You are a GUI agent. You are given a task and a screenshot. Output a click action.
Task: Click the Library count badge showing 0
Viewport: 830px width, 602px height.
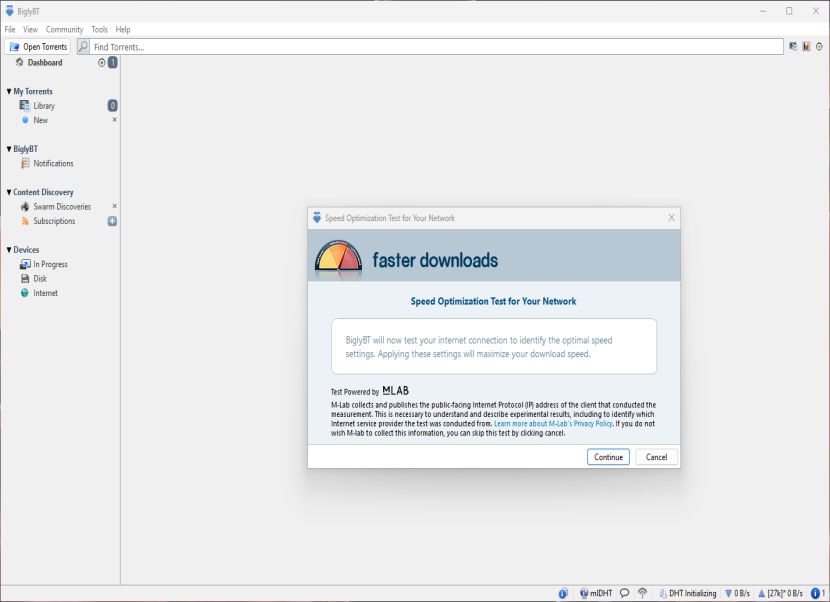113,105
